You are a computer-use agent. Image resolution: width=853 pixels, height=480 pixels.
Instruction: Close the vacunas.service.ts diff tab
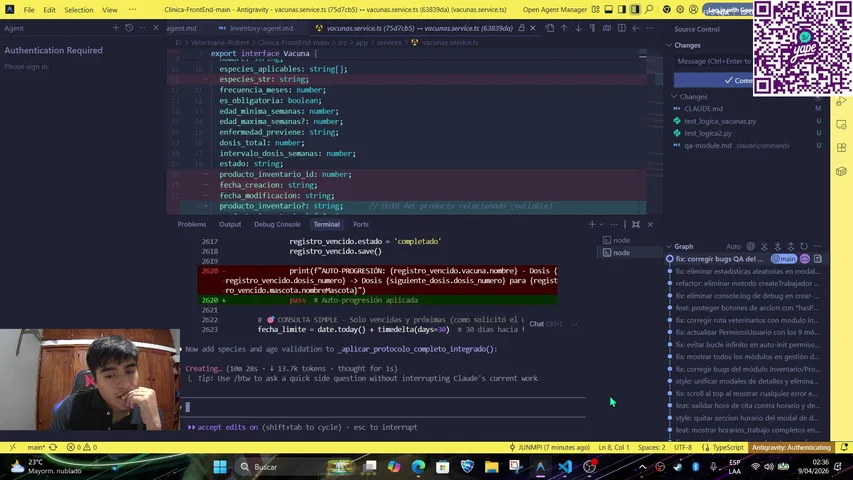(533, 28)
